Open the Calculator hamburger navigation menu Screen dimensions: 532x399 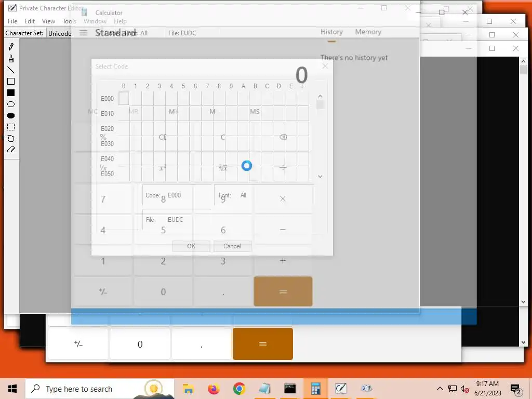pos(84,33)
